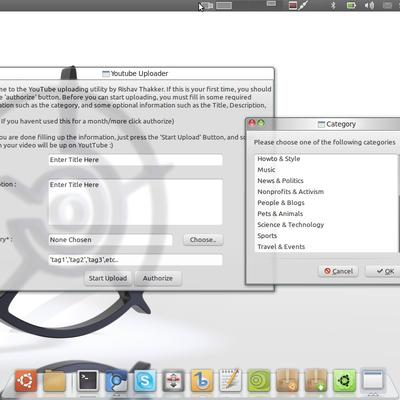Open the red-arrow gray dock icon
The image size is (400, 400).
[x=173, y=380]
